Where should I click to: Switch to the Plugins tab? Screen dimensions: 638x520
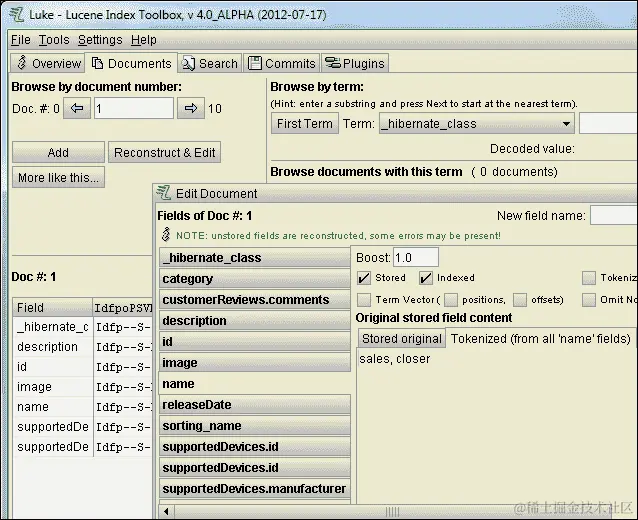(355, 63)
